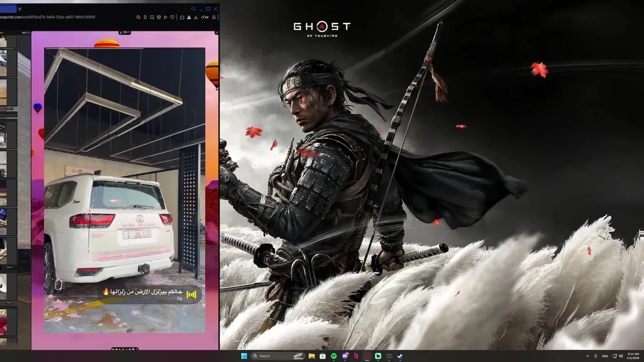Open the clock showing 6:14 AM
Screen dimensions: 644x362
click(x=633, y=356)
